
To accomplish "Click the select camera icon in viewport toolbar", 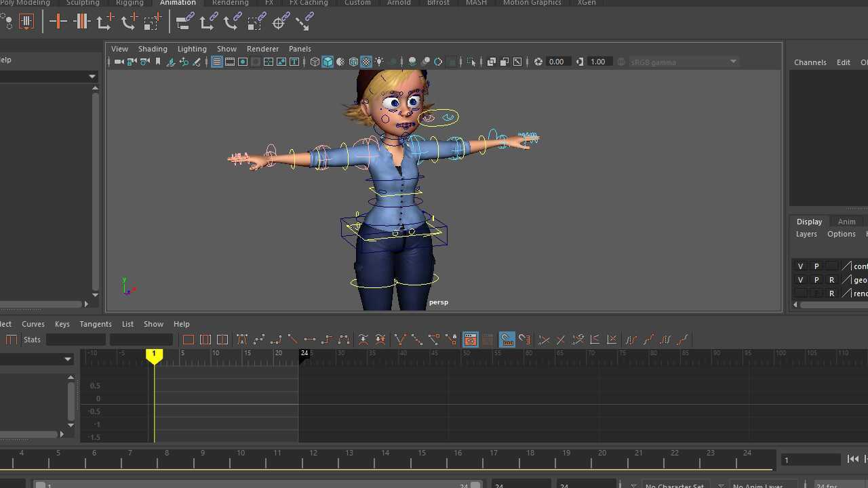I will click(x=119, y=62).
